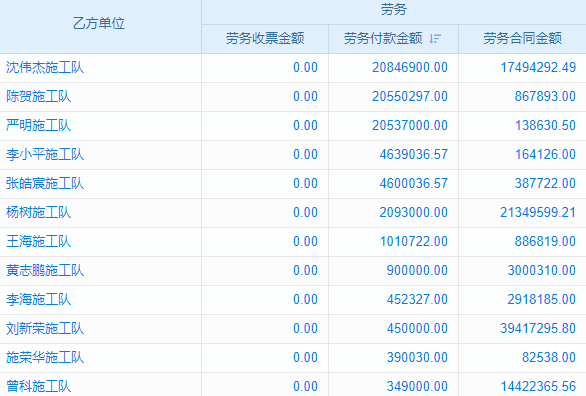Click 0.00 invoice amount in 严明施工队 row
The height and width of the screenshot is (396, 586).
[305, 126]
